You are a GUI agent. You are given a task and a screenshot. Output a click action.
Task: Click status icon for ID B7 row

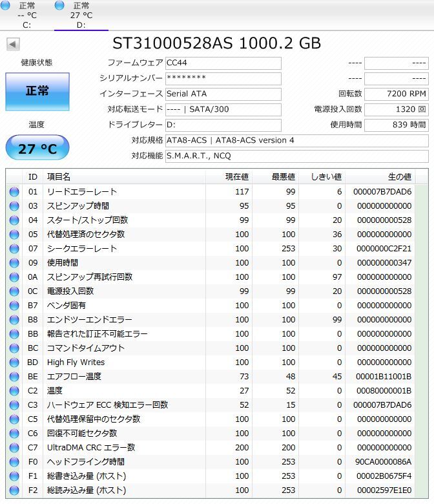(x=14, y=306)
